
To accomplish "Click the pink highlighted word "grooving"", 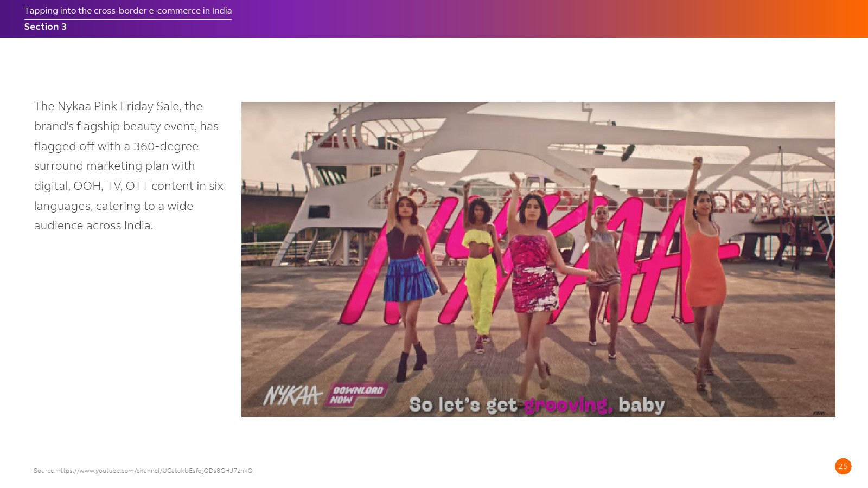I will [567, 405].
